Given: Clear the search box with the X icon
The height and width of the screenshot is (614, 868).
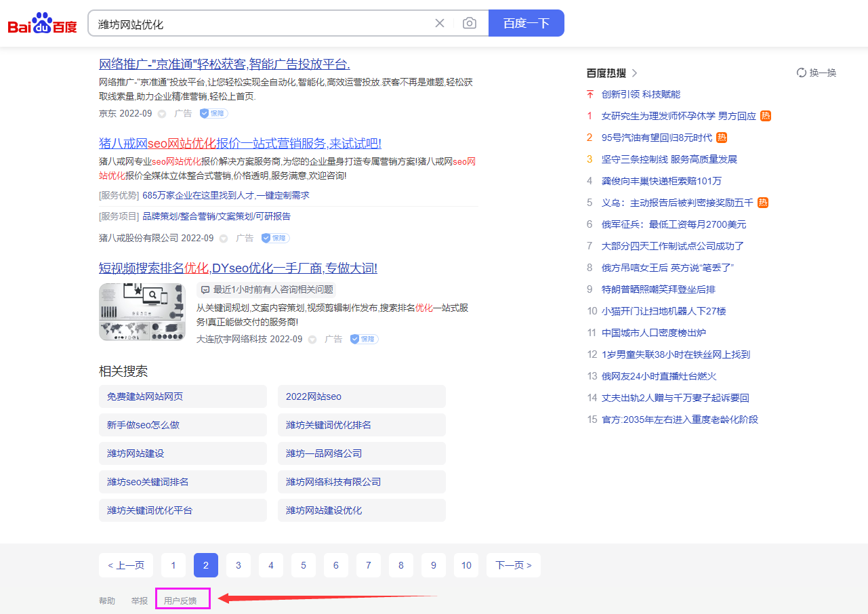Looking at the screenshot, I should pyautogui.click(x=440, y=23).
